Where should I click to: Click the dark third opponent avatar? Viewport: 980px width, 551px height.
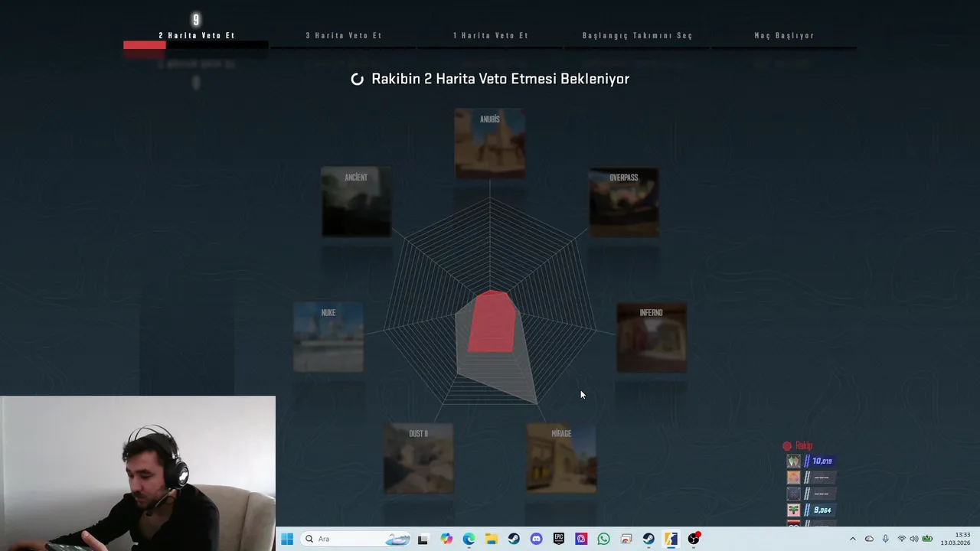coord(794,494)
